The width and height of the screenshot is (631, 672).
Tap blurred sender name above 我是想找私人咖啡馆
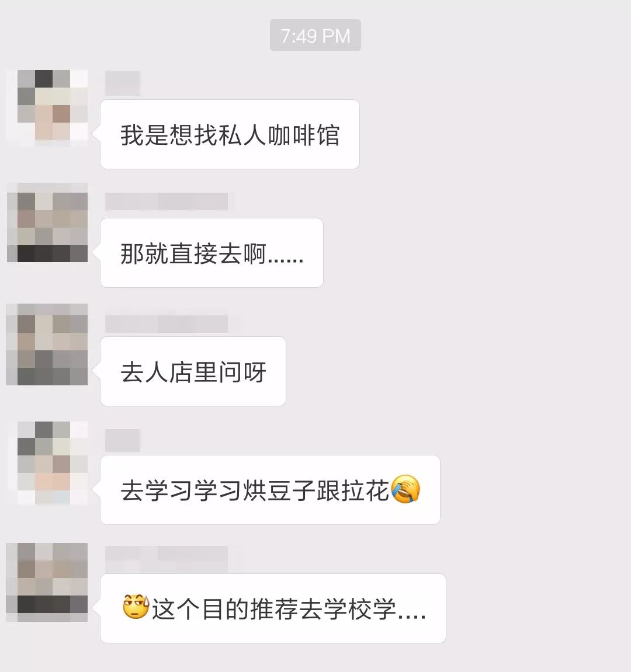click(x=123, y=83)
